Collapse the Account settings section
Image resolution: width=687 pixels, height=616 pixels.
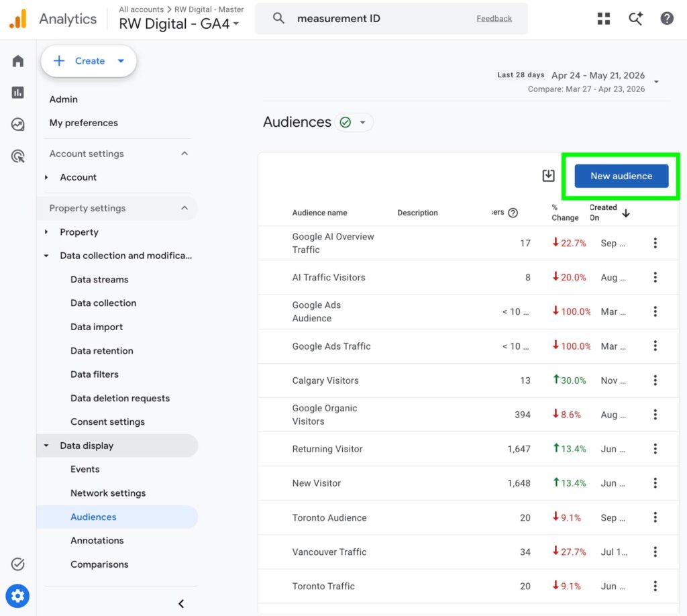point(184,154)
